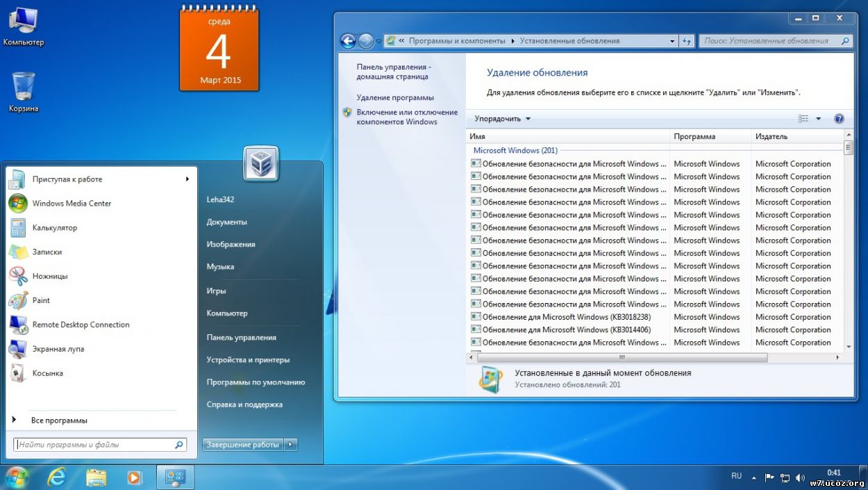This screenshot has width=868, height=490.
Task: Launch Windows Media Player from taskbar
Action: [x=135, y=477]
